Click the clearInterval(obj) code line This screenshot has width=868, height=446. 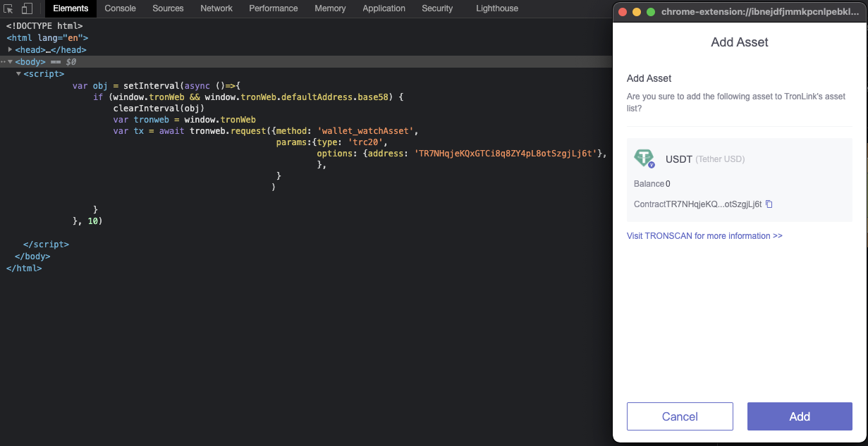(159, 109)
